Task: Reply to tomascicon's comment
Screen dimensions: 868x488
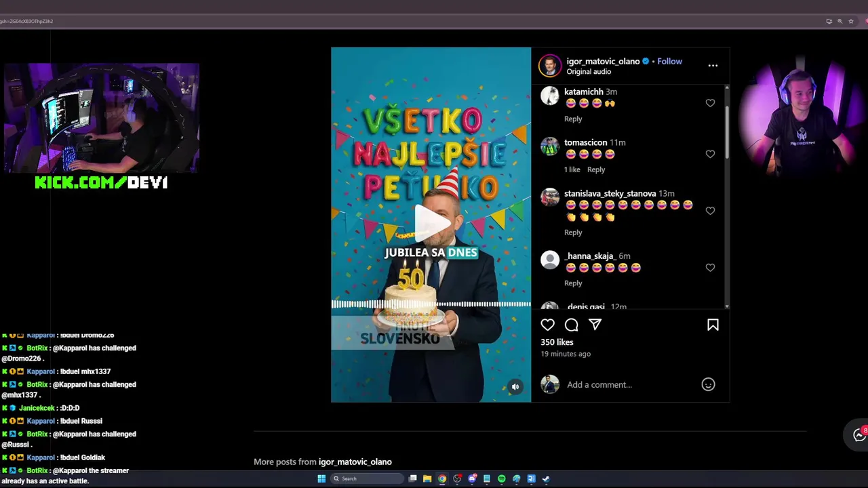Action: 596,169
